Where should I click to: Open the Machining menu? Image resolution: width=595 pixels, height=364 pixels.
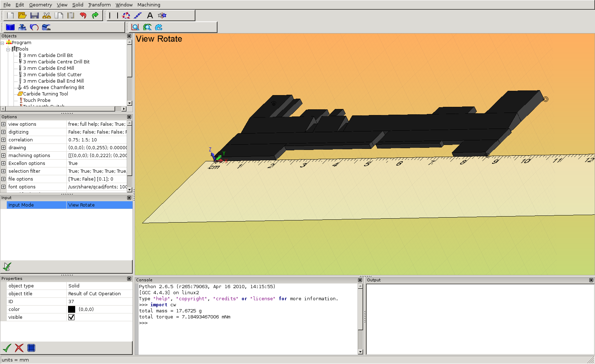pos(149,5)
